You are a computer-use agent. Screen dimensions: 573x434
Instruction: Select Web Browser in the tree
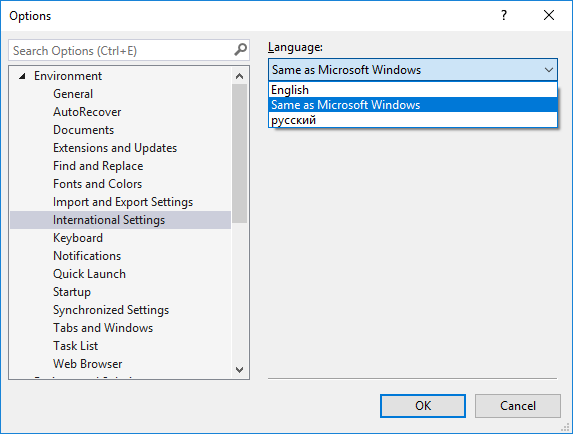[87, 364]
